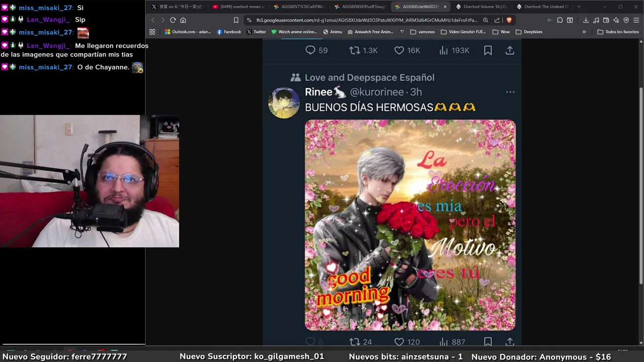This screenshot has height=362, width=644.
Task: Expand the Wow bookmark folder
Action: tap(501, 32)
